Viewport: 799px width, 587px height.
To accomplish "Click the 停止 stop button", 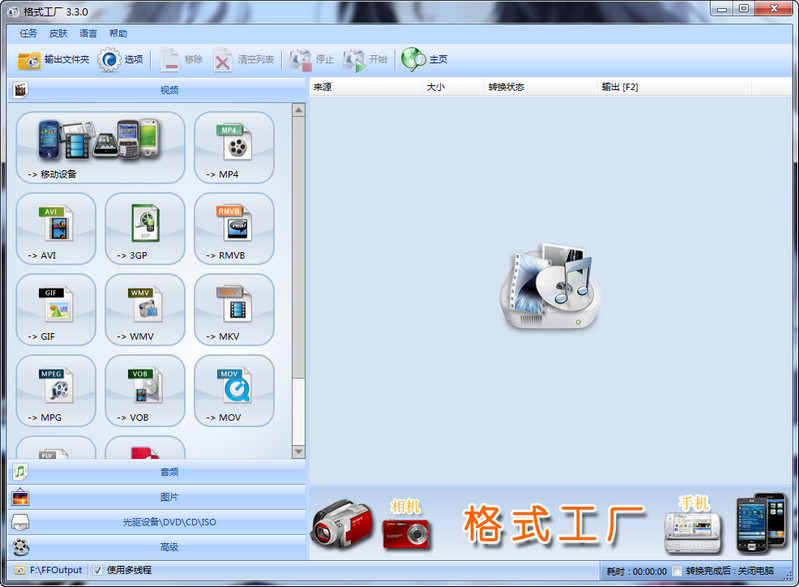I will 311,60.
